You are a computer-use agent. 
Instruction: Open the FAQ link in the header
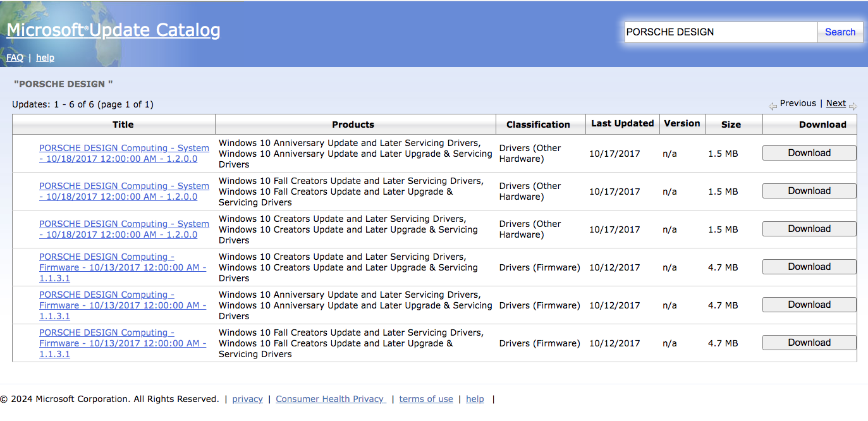[x=15, y=58]
